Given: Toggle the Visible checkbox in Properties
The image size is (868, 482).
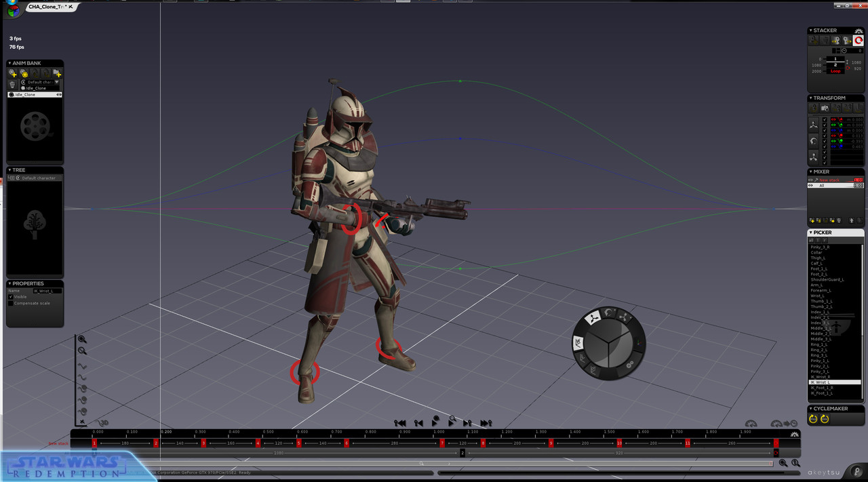Looking at the screenshot, I should (x=10, y=297).
